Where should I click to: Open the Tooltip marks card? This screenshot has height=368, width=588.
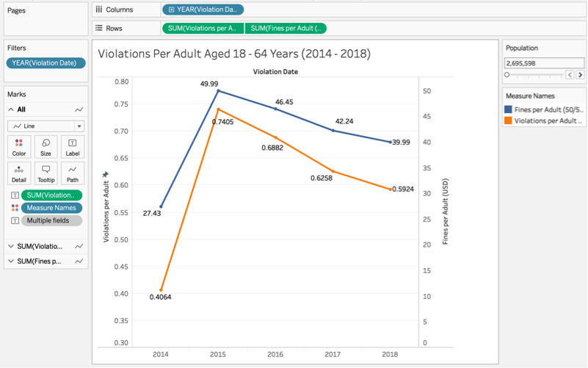46,173
